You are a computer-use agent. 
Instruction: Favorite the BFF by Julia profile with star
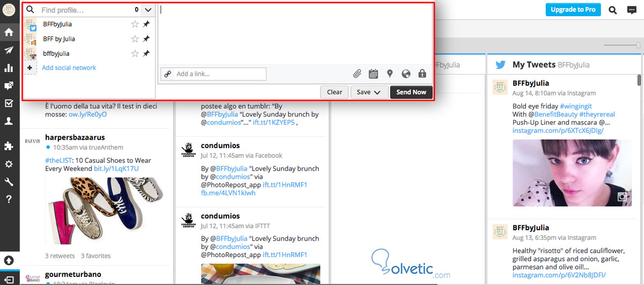click(x=135, y=39)
